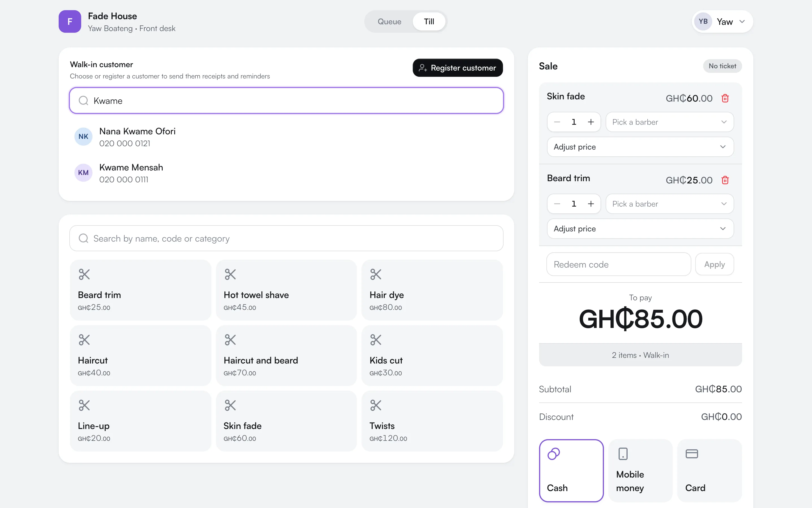Screen dimensions: 812x508
Task: Click the magnifier icon in customer search
Action: [x=83, y=100]
